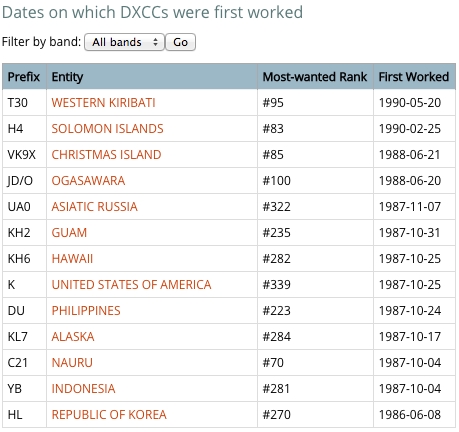
Task: Open the PHILIPPINES entity link
Action: pos(86,311)
